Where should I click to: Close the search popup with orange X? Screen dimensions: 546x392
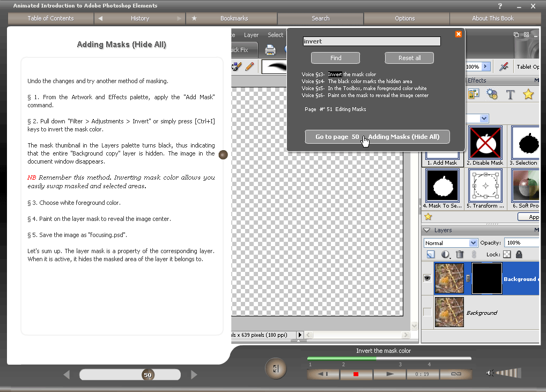point(458,34)
